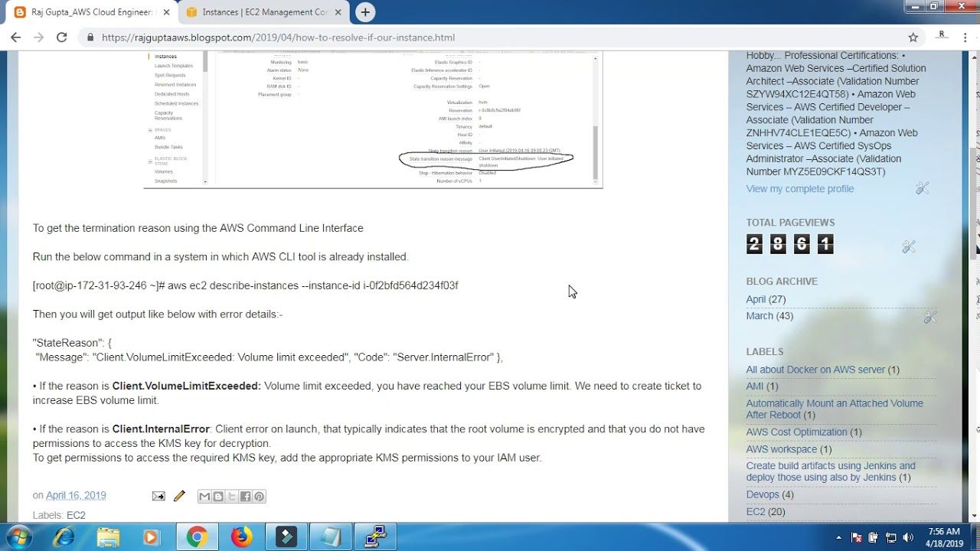The height and width of the screenshot is (551, 980).
Task: Email this post using the envelope icon
Action: [158, 496]
